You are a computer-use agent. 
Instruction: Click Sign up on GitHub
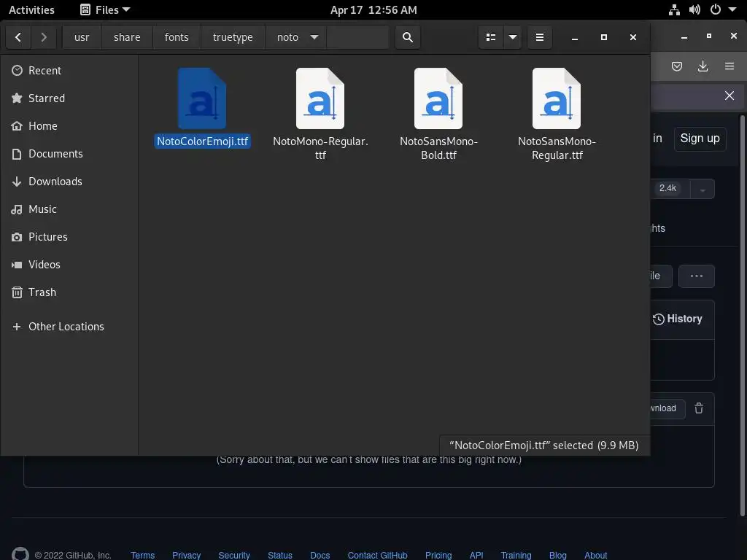click(700, 139)
